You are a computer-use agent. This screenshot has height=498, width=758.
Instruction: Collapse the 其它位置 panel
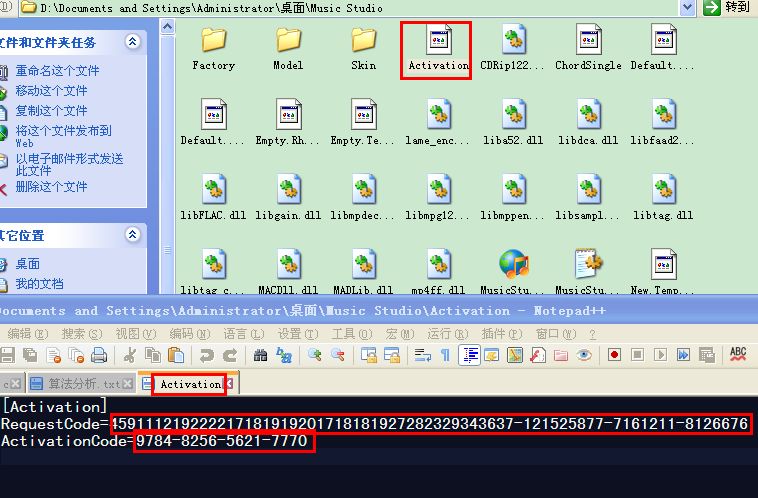click(132, 234)
